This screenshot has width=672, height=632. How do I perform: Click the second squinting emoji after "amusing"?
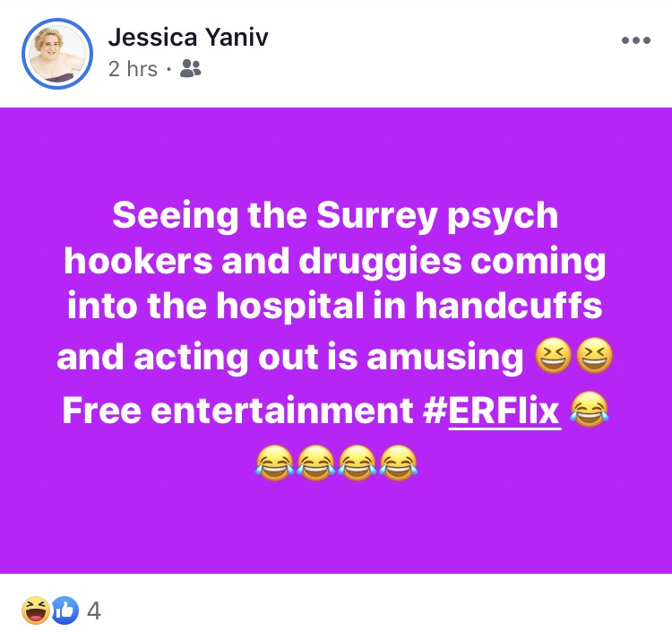click(x=594, y=356)
